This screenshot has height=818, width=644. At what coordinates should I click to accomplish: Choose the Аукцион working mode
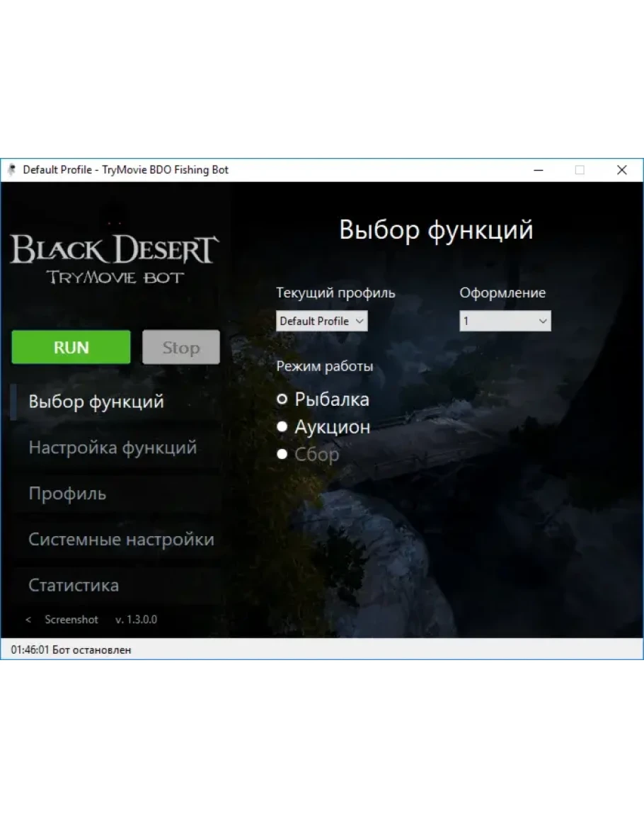coord(282,427)
